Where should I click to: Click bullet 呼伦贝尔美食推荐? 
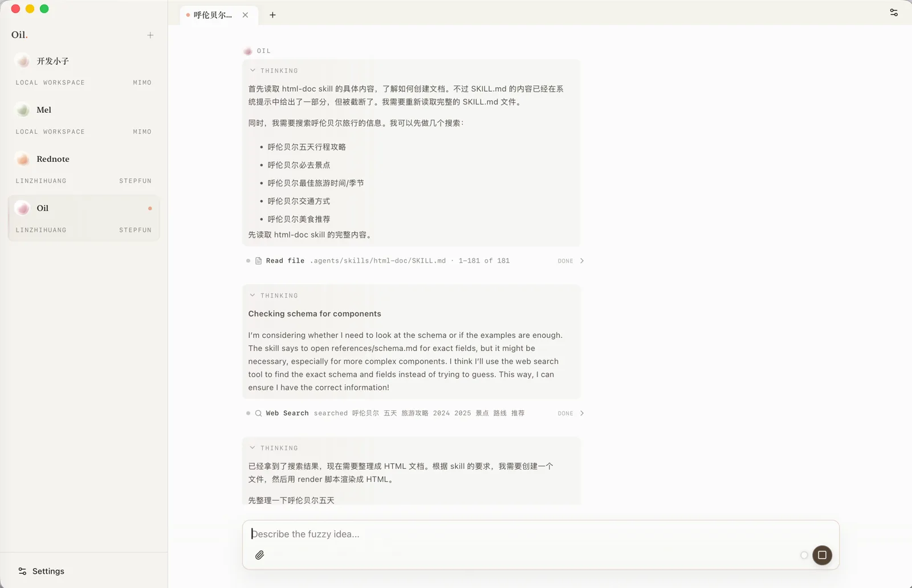(x=299, y=219)
